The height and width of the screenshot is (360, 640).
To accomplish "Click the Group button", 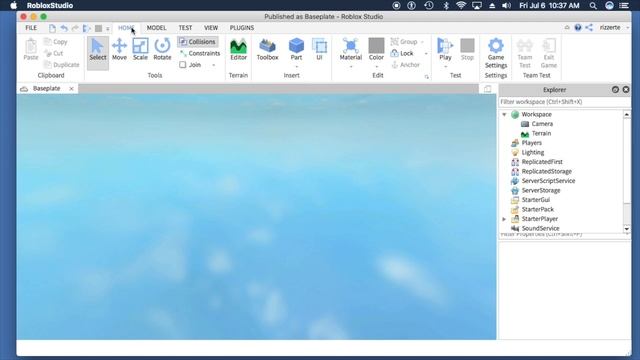I will 404,42.
